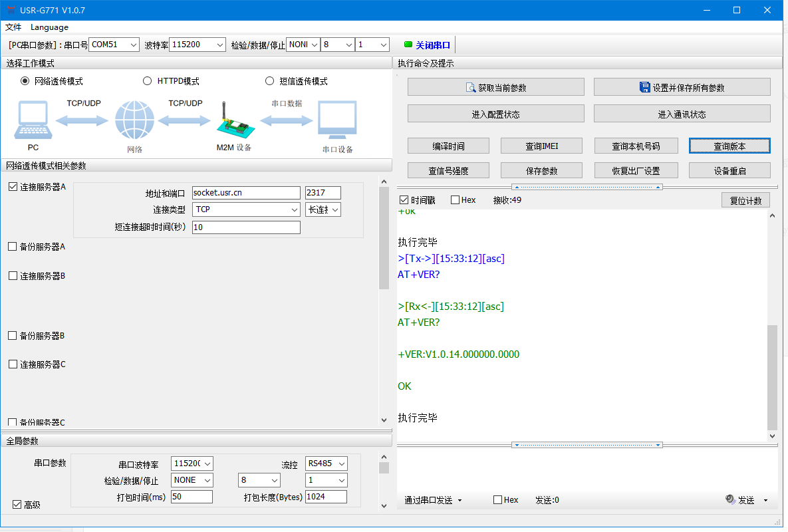Click the M2M device module icon
This screenshot has height=532, width=788.
(233, 122)
